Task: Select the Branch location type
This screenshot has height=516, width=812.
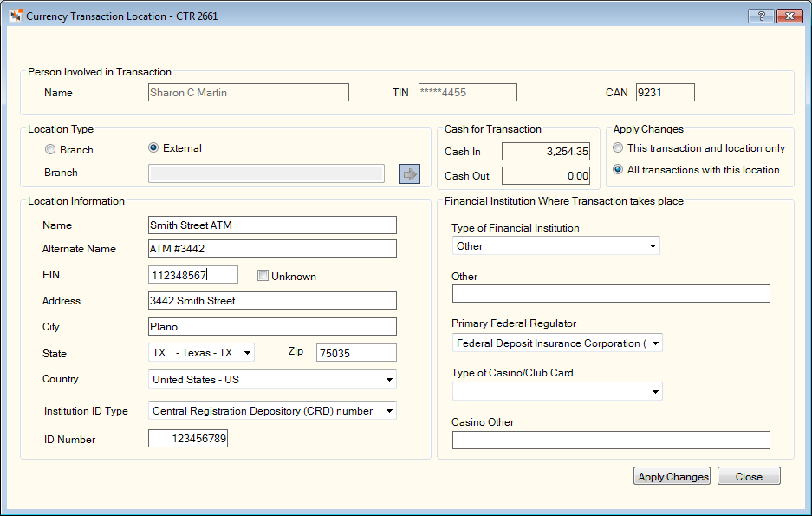Action: click(x=50, y=150)
